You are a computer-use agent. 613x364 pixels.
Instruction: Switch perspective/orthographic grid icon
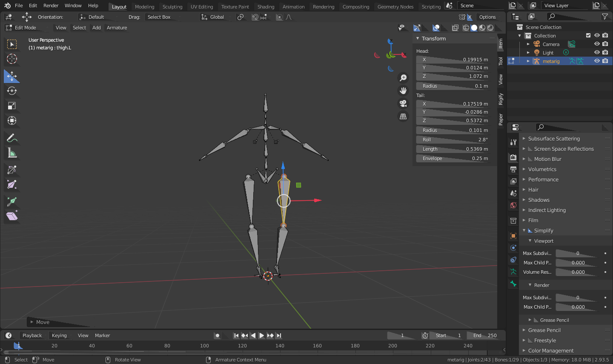(403, 116)
